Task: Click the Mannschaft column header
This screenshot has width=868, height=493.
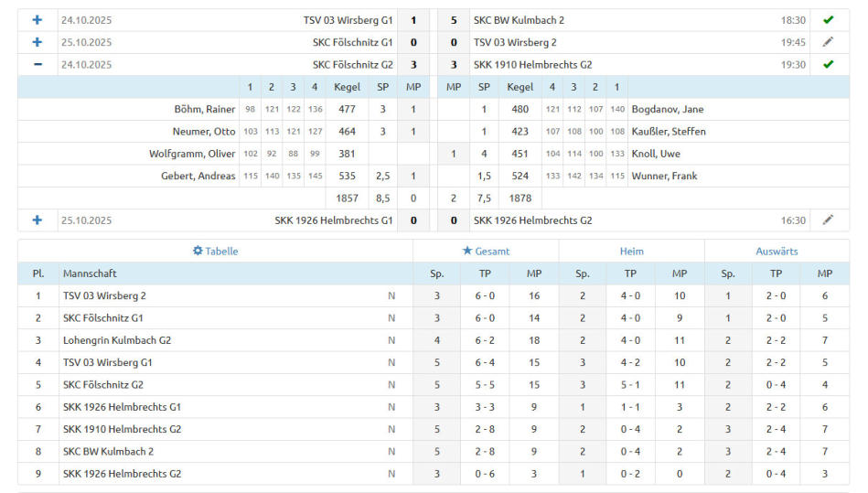Action: pyautogui.click(x=90, y=273)
